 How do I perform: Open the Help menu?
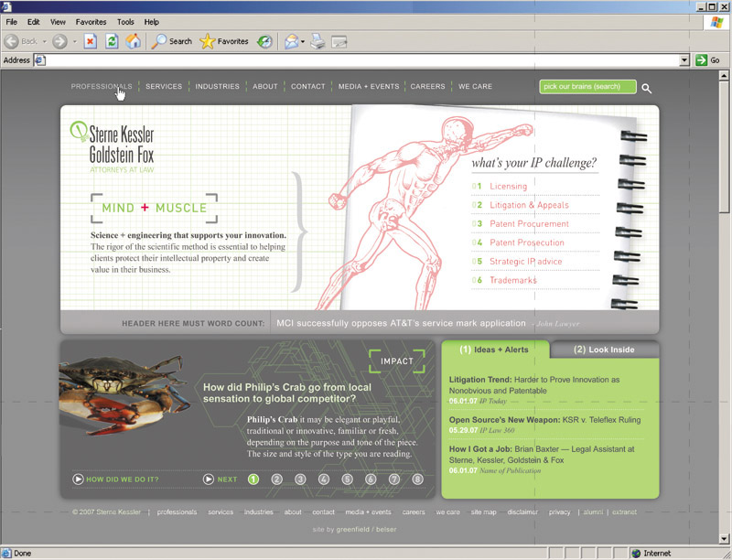(151, 22)
